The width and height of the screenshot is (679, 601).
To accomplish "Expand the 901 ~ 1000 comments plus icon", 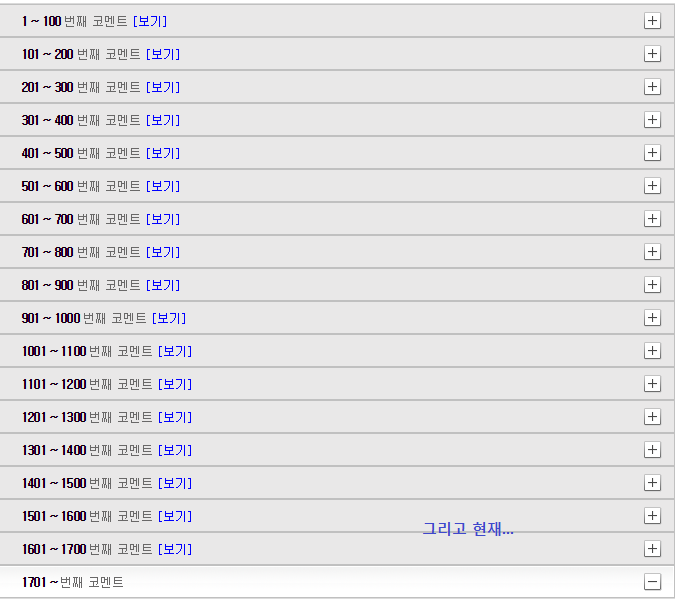I will click(x=652, y=317).
